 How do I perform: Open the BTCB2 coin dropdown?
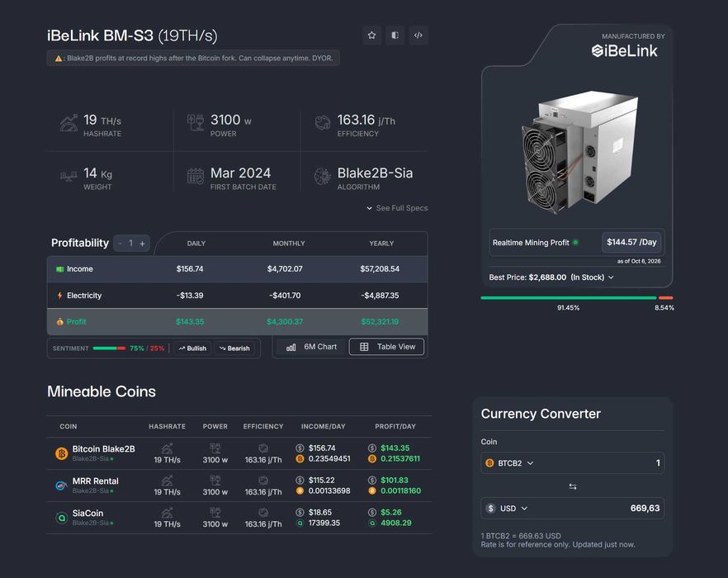[510, 463]
